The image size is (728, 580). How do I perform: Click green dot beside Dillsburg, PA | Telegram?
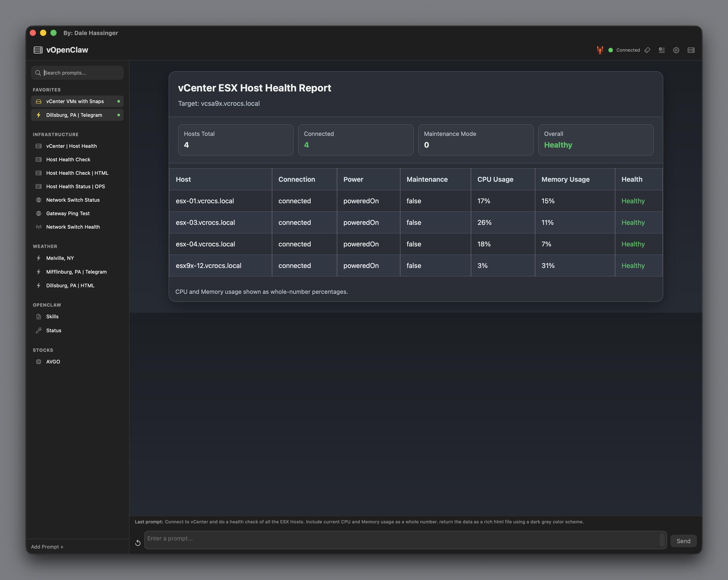tap(118, 115)
